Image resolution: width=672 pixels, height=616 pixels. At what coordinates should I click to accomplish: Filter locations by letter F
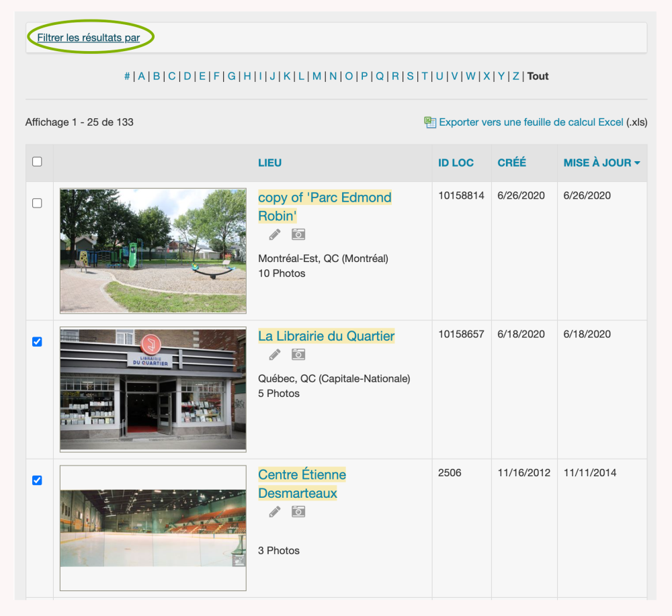[x=216, y=77]
